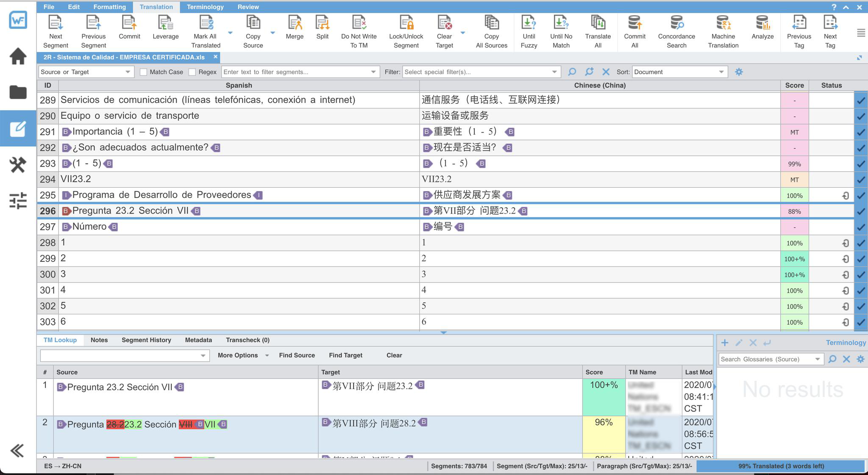868x475 pixels.
Task: Click Lock/Unlock Segment icon
Action: coord(406,22)
